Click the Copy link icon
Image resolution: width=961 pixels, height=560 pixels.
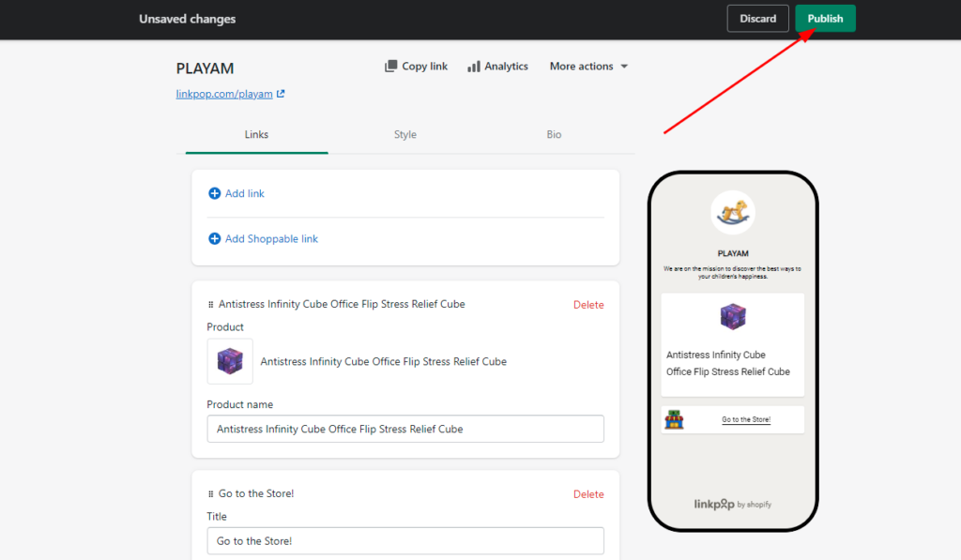click(x=390, y=67)
